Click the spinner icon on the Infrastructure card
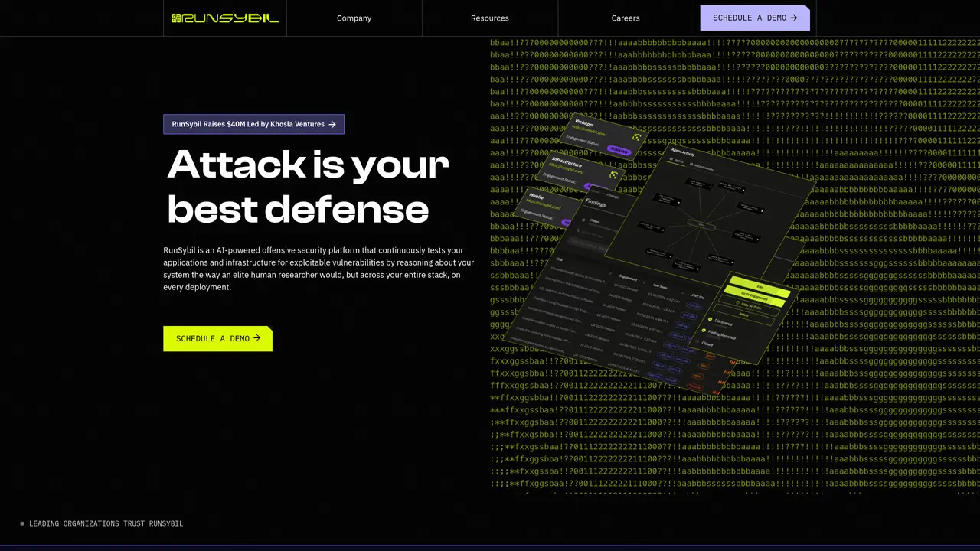 pyautogui.click(x=613, y=174)
